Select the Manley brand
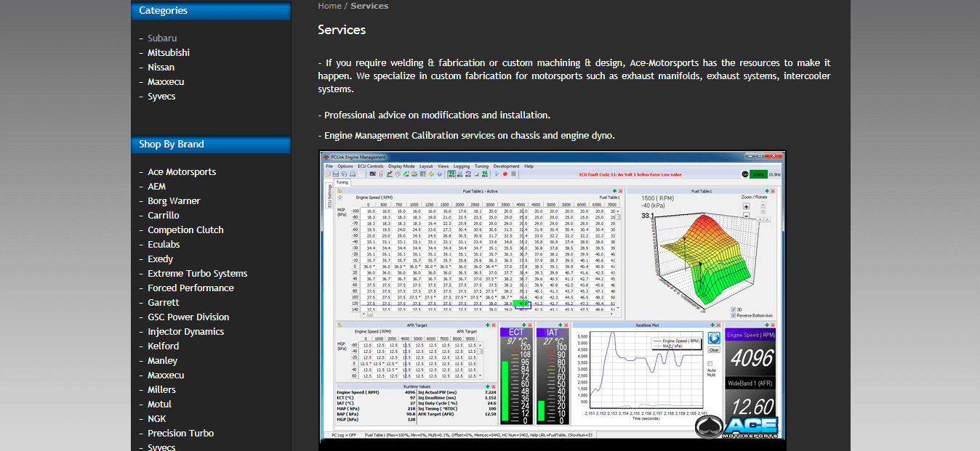Screen dimensions: 980x451 [162, 360]
